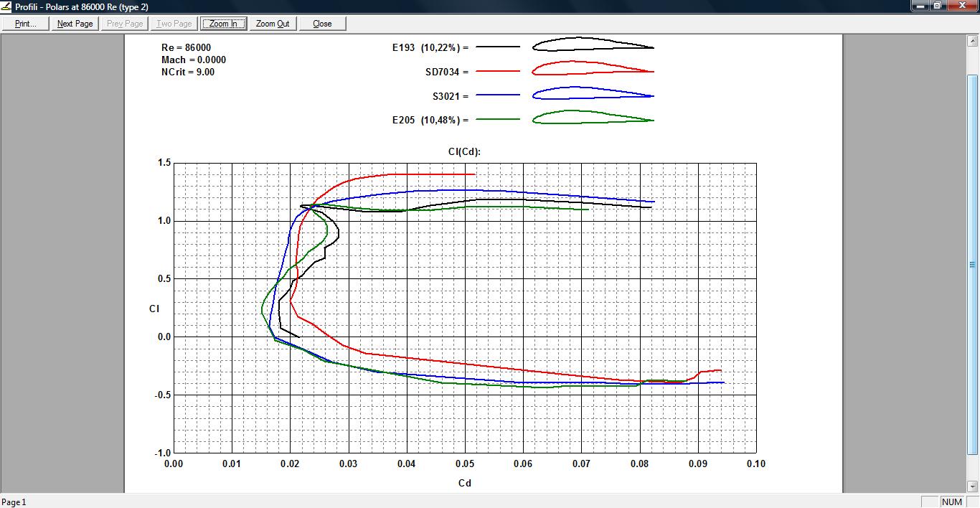Select the green E205 airfoil outline
The height and width of the screenshot is (508, 980).
[x=593, y=117]
